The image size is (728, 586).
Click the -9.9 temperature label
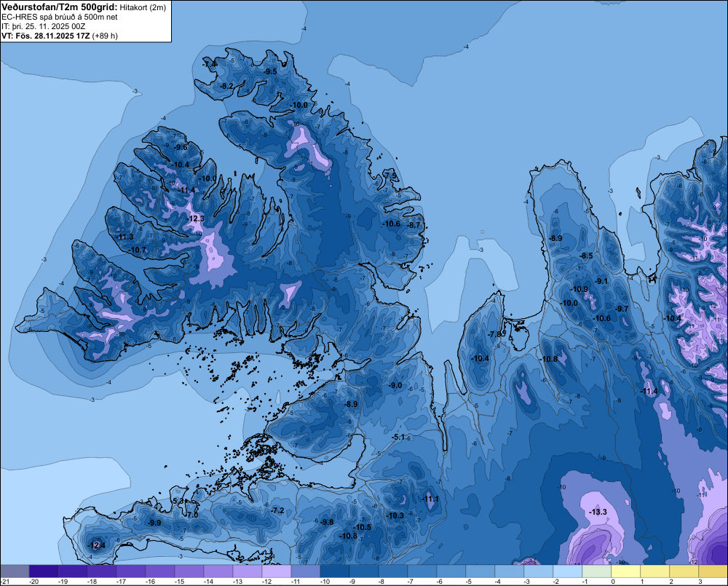pyautogui.click(x=154, y=523)
